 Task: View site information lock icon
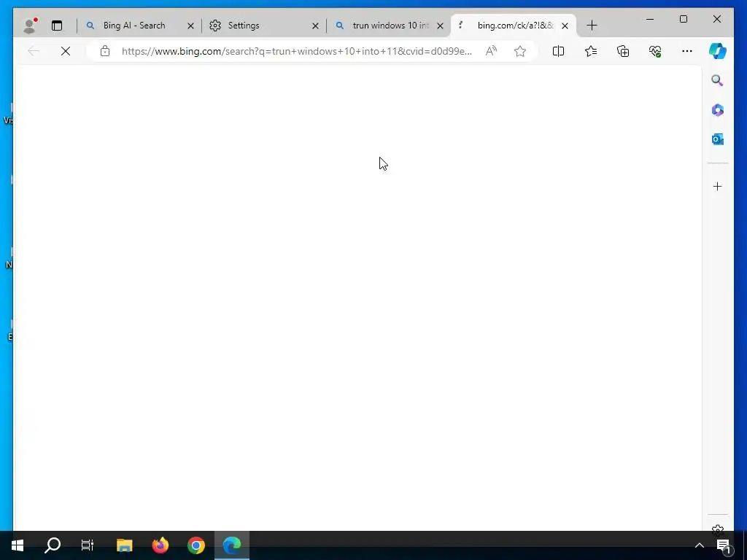pyautogui.click(x=105, y=51)
